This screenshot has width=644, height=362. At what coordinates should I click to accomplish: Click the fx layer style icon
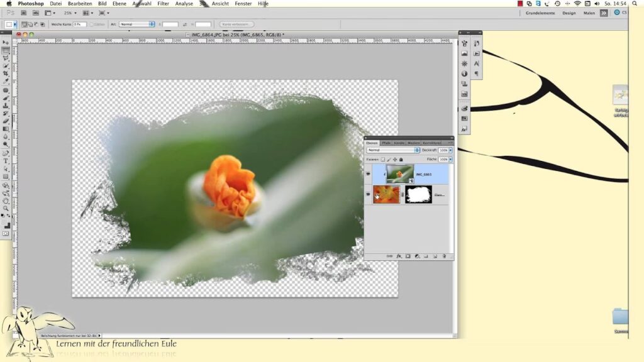pos(399,256)
